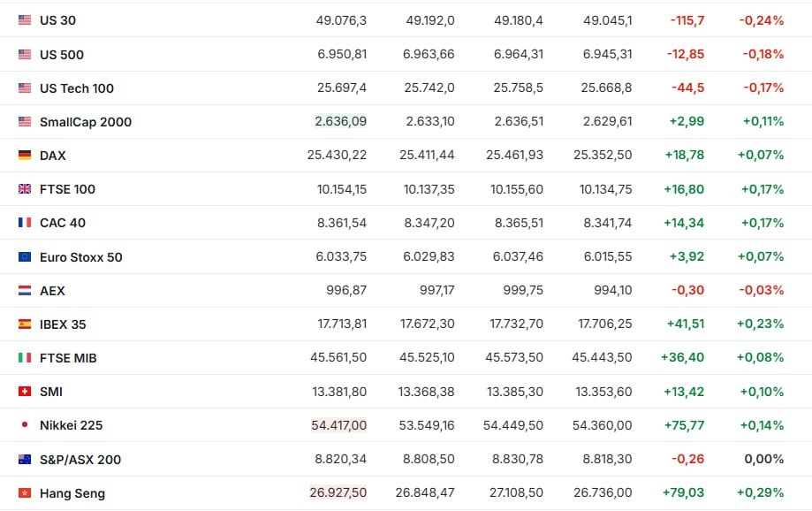Click the German flag next to DAX
The image size is (812, 511).
click(25, 156)
